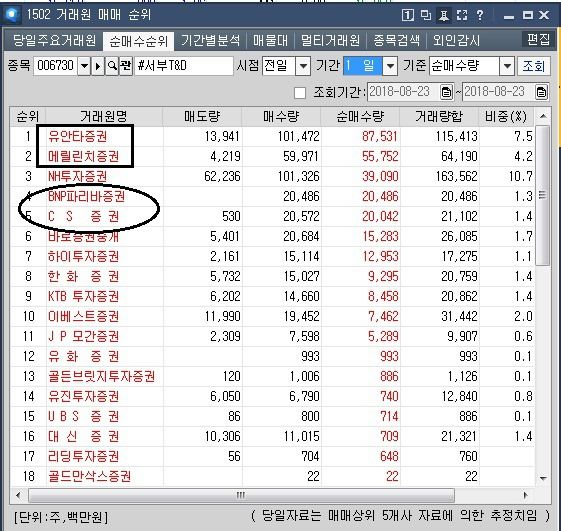Click the app logo icon in title bar
The image size is (561, 531).
pyautogui.click(x=12, y=14)
